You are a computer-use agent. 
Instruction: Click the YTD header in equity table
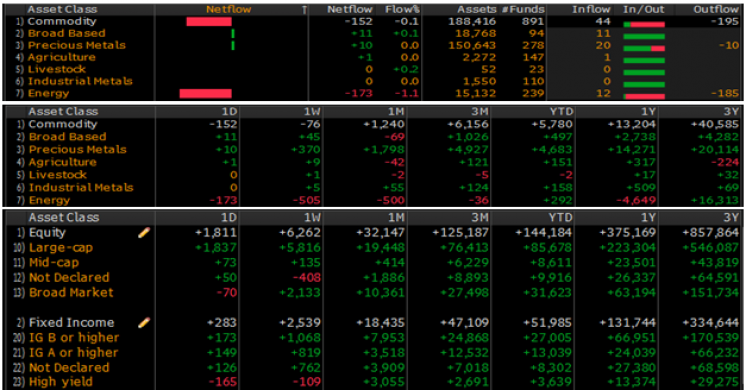561,218
